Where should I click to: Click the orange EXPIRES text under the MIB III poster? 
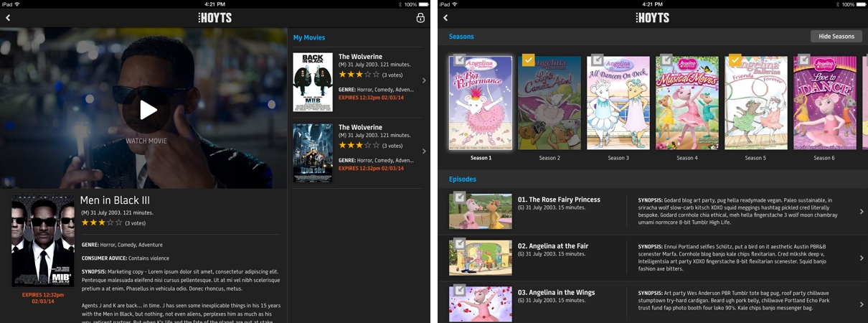[x=43, y=299]
